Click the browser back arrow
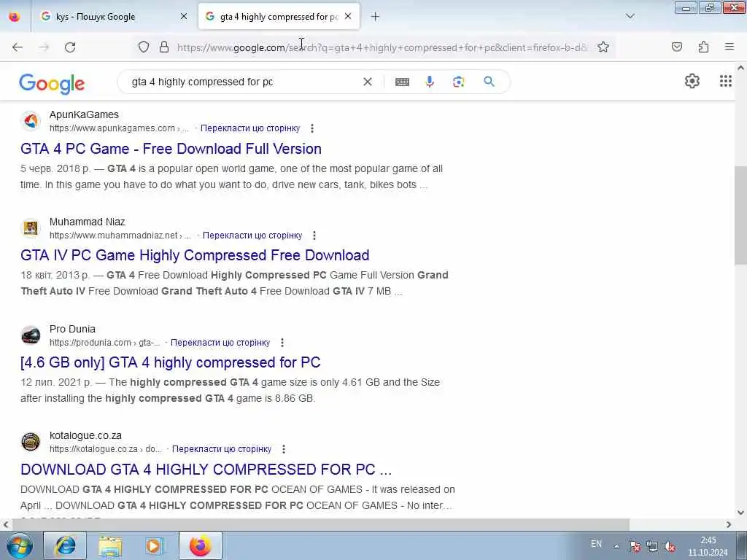 [18, 47]
